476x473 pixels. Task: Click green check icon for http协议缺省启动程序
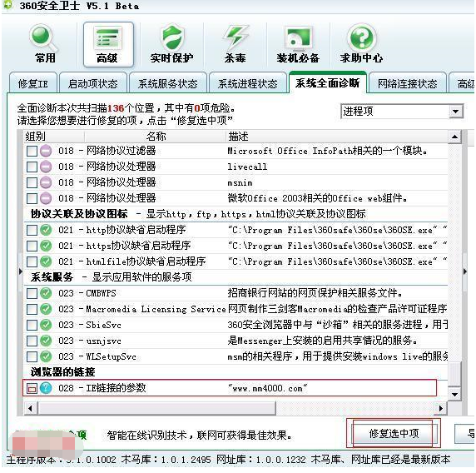46,230
